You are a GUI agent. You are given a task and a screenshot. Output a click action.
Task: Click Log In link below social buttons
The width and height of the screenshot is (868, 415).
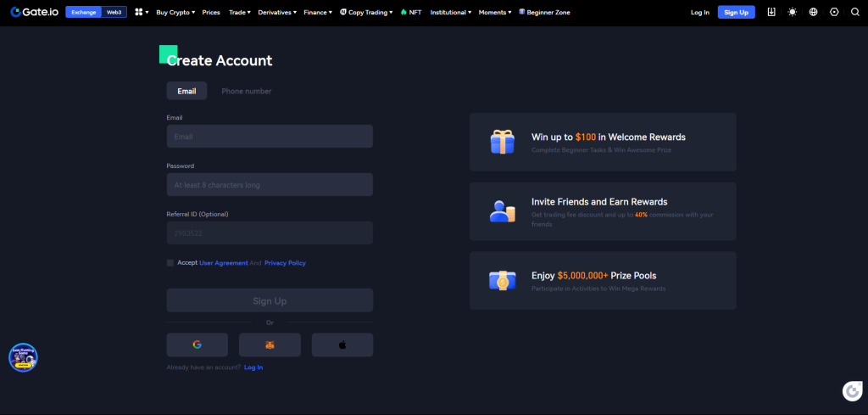(253, 367)
